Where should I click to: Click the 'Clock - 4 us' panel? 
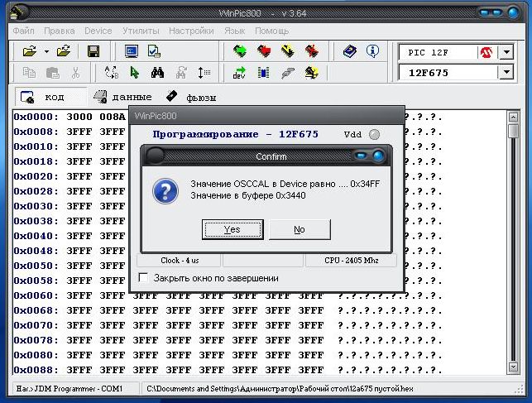click(x=180, y=261)
